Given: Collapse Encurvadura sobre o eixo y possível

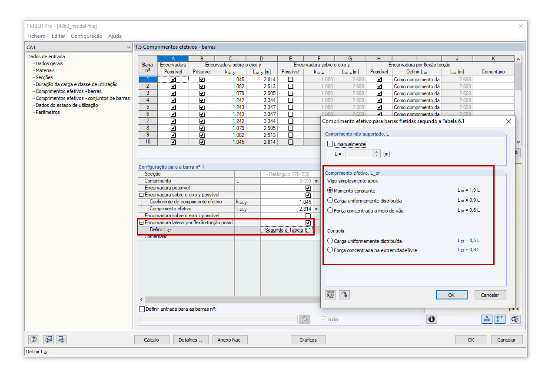Looking at the screenshot, I should [x=141, y=195].
